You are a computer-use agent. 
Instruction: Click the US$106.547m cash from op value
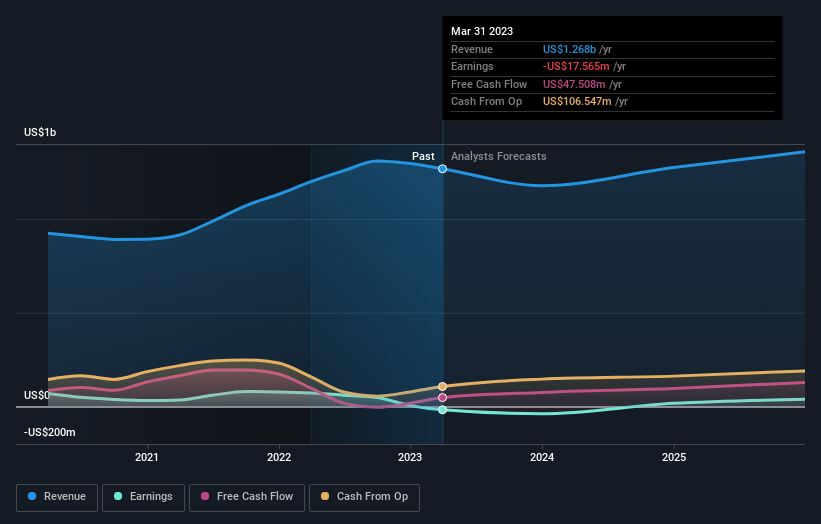click(577, 102)
